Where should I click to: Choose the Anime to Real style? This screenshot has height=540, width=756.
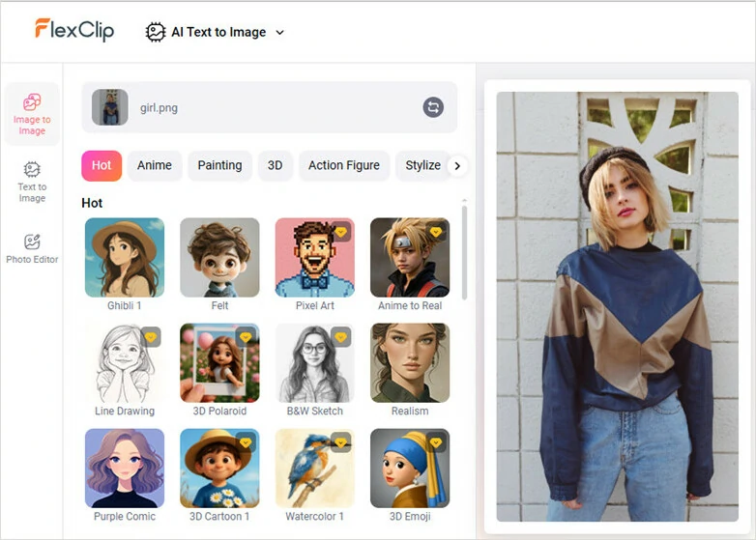(410, 257)
